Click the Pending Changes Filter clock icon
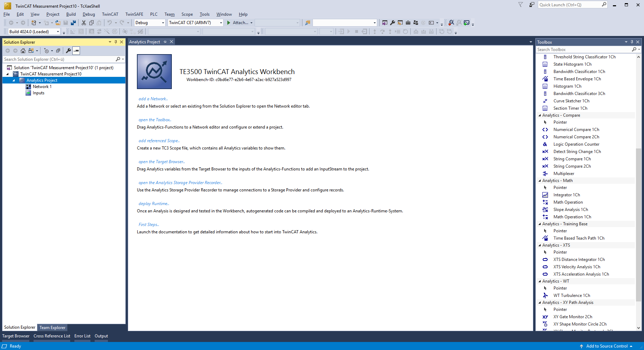 tap(46, 51)
